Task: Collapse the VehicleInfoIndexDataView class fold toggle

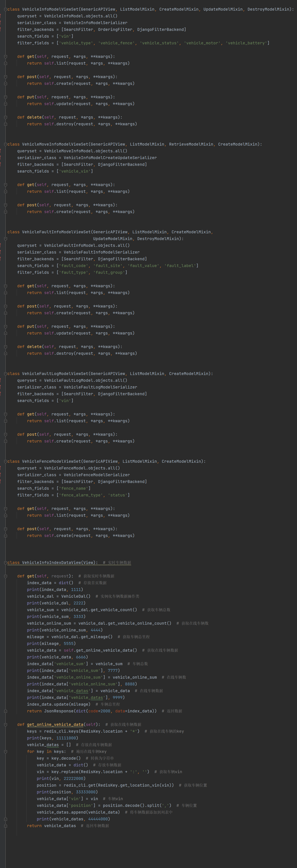Action: [5, 563]
